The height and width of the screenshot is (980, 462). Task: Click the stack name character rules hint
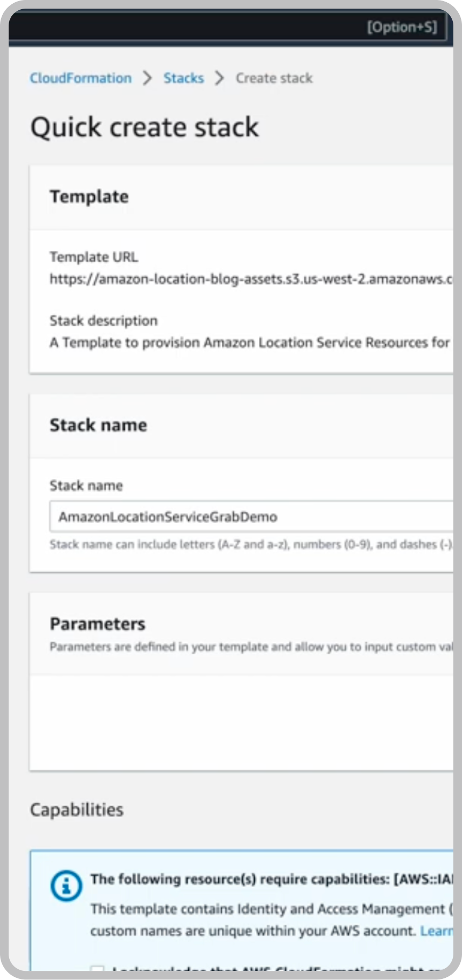251,545
